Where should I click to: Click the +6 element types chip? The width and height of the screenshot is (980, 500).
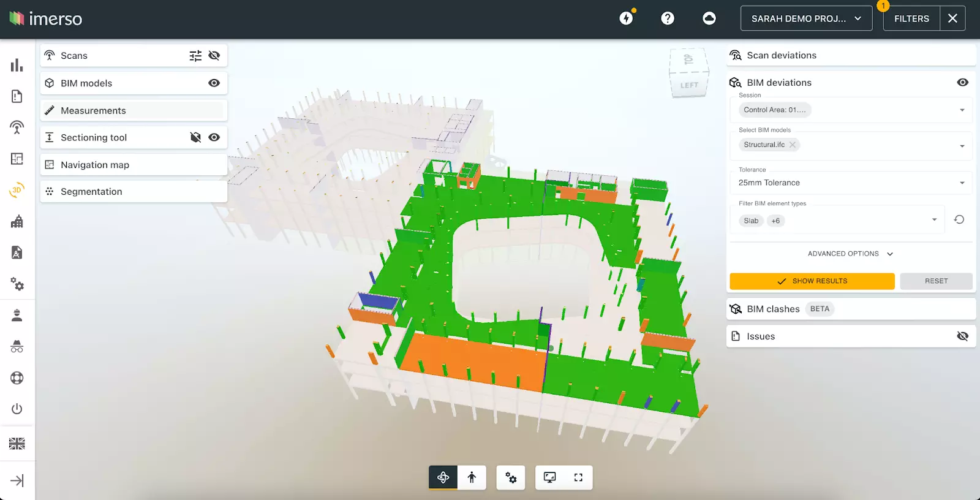tap(776, 221)
